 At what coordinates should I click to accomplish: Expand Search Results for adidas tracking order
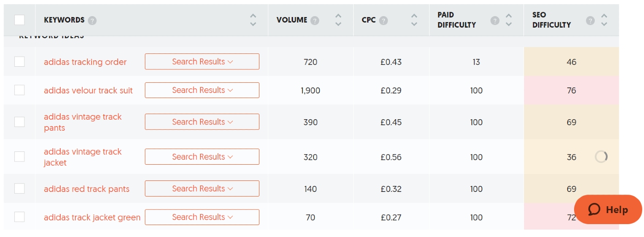[x=202, y=62]
